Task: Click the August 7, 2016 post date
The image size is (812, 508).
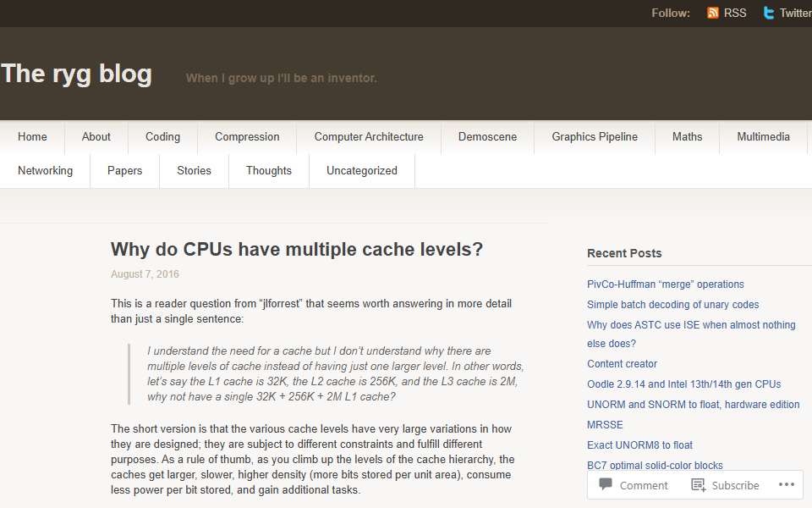Action: [x=145, y=274]
